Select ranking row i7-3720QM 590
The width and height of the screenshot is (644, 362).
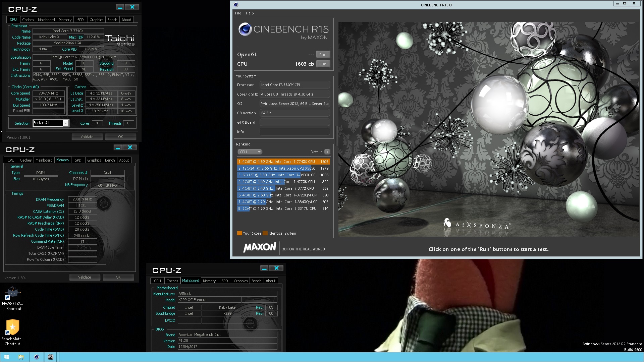[283, 195]
